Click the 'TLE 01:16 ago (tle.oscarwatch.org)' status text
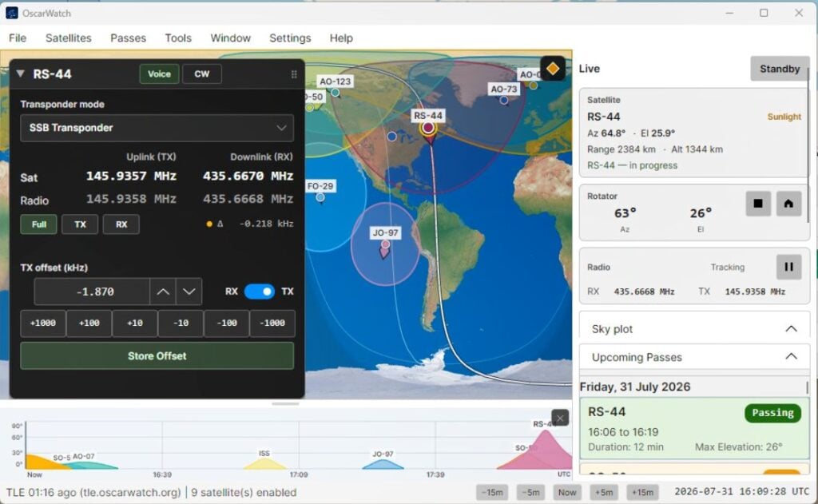 [93, 492]
